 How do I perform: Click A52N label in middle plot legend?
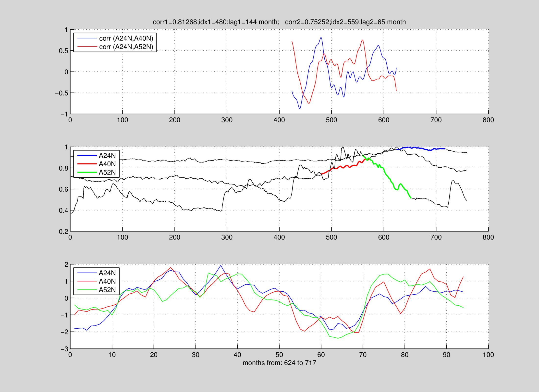[107, 172]
